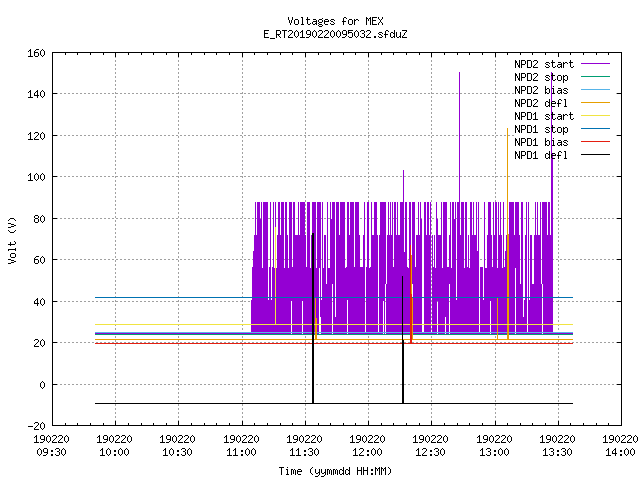The height and width of the screenshot is (480, 640).
Task: Click the yellow NPD1 start spike near 11:15
Action: (x=276, y=276)
